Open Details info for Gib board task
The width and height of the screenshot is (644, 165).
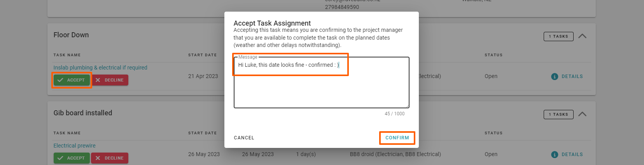[567, 155]
